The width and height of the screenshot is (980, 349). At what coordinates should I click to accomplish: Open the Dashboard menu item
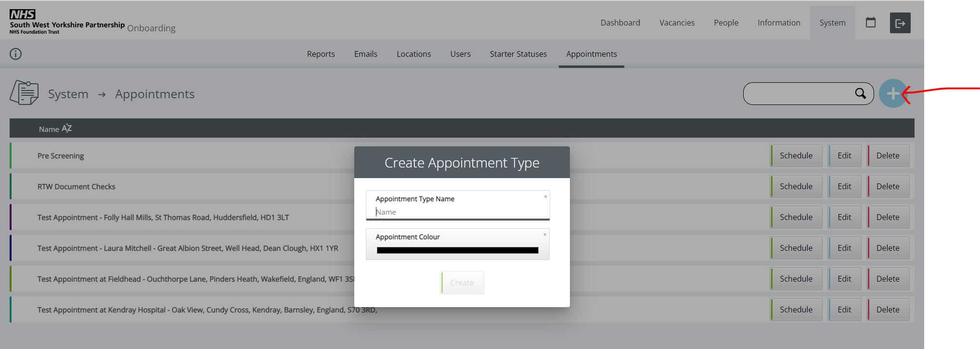click(620, 23)
